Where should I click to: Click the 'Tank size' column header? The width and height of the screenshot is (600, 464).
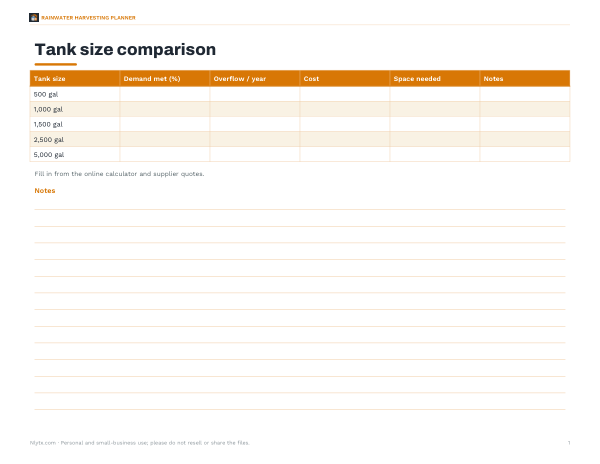click(75, 78)
